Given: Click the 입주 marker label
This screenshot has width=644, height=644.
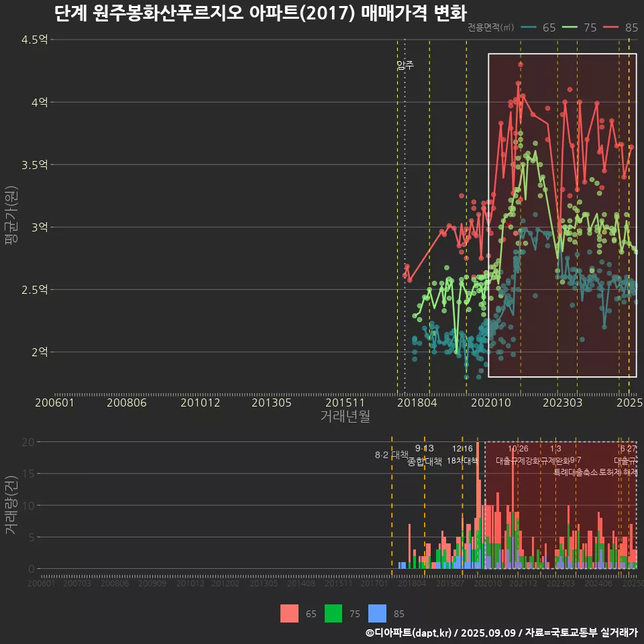Looking at the screenshot, I should (405, 65).
